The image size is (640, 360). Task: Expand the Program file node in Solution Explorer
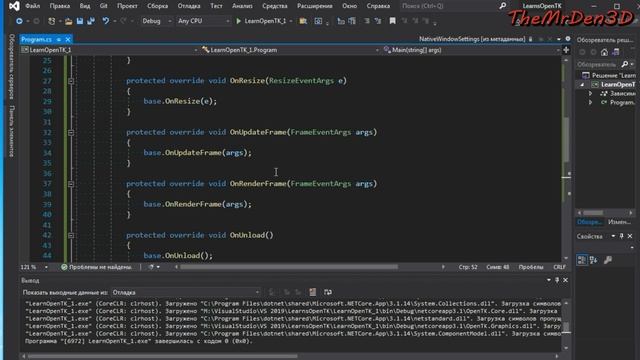[590, 102]
